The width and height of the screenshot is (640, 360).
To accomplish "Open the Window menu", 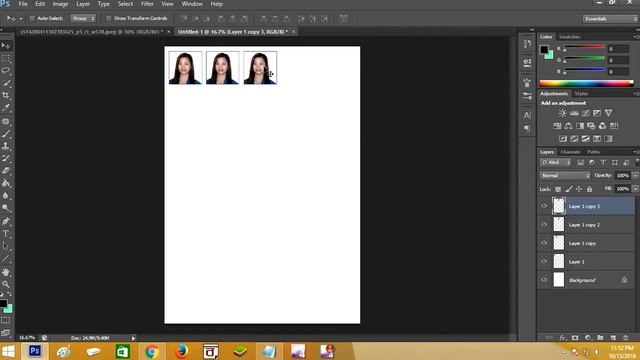I will (192, 4).
